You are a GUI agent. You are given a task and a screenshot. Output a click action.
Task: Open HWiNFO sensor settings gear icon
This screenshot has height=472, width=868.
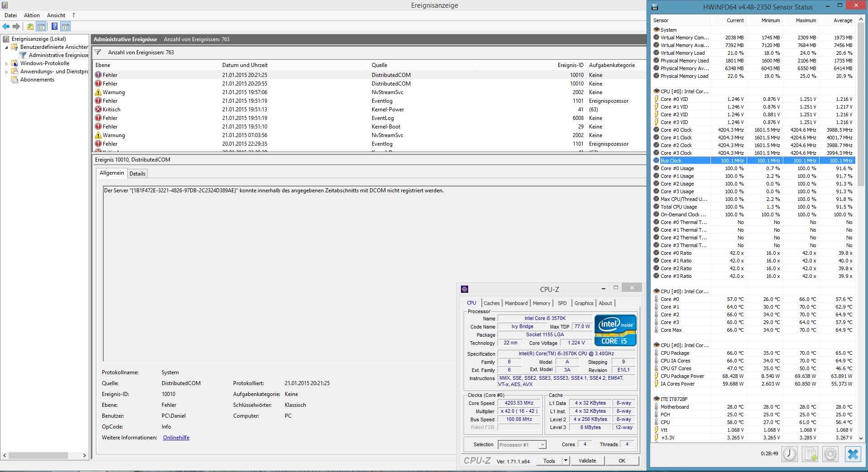click(x=830, y=454)
